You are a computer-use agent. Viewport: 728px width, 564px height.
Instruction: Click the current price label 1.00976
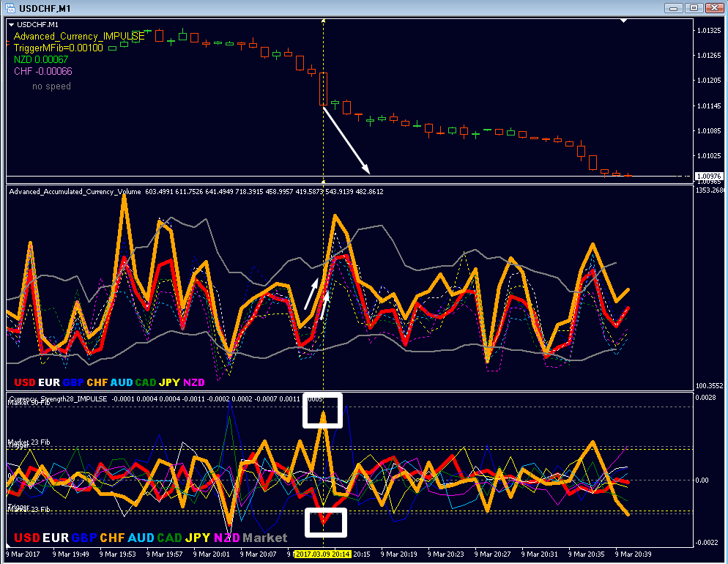tap(709, 177)
